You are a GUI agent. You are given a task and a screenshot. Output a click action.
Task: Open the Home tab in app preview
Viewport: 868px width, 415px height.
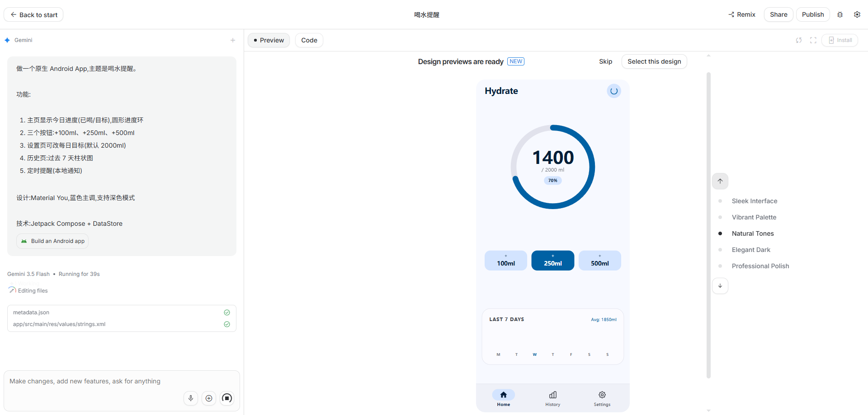point(504,398)
